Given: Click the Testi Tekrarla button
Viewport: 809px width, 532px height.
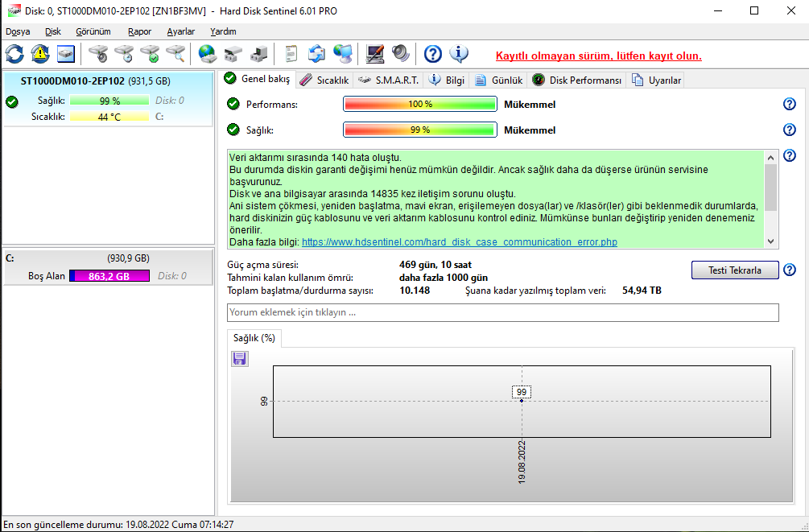Looking at the screenshot, I should [735, 270].
